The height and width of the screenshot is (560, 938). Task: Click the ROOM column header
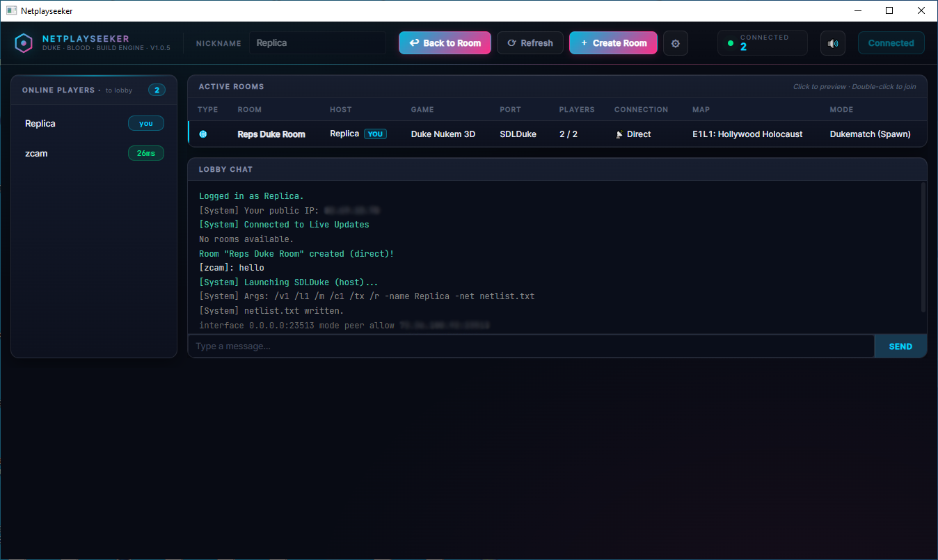tap(250, 110)
